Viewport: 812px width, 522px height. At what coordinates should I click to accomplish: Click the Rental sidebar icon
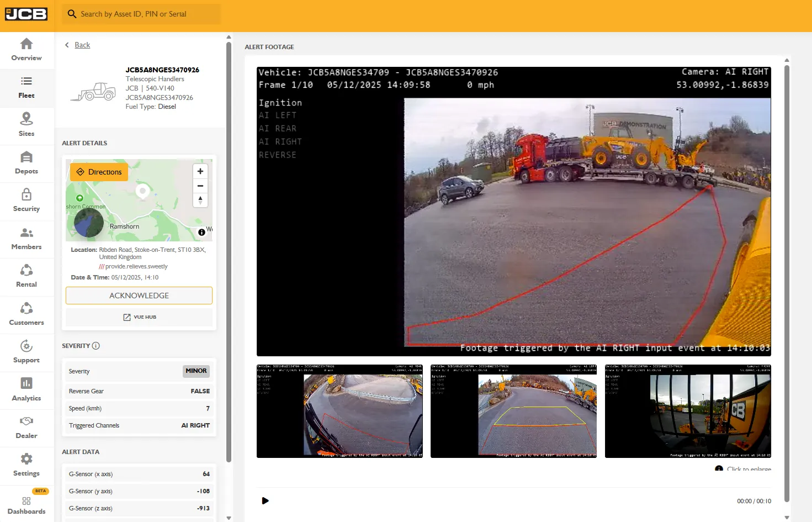26,270
